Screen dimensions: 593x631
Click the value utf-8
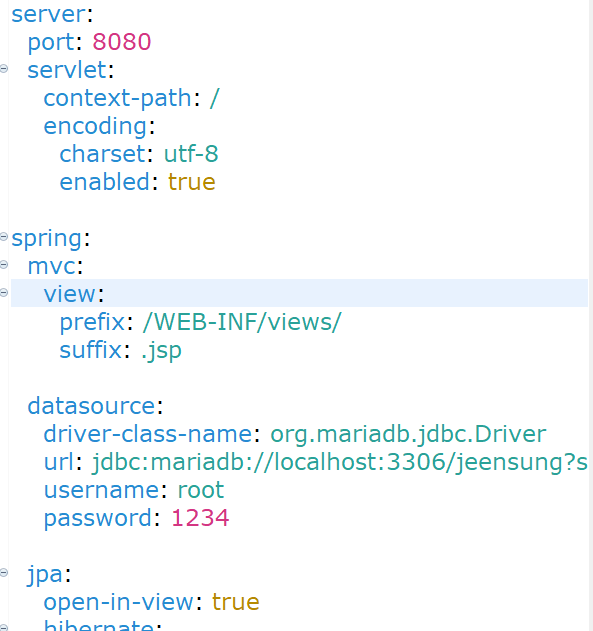point(191,154)
